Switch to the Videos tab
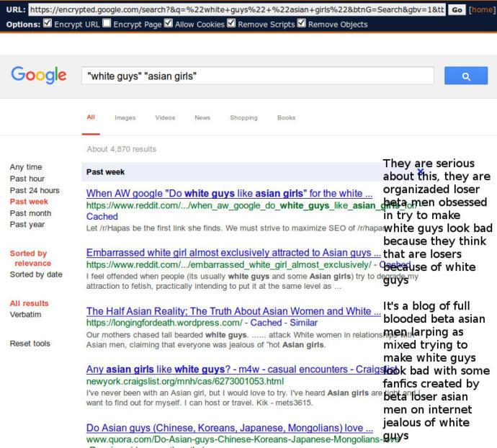The height and width of the screenshot is (448, 497). 165,117
